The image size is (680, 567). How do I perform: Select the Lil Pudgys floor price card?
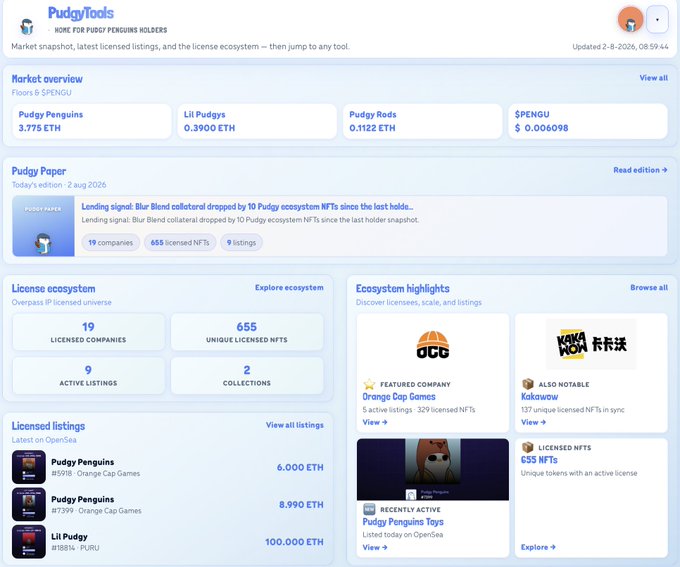[x=257, y=121]
